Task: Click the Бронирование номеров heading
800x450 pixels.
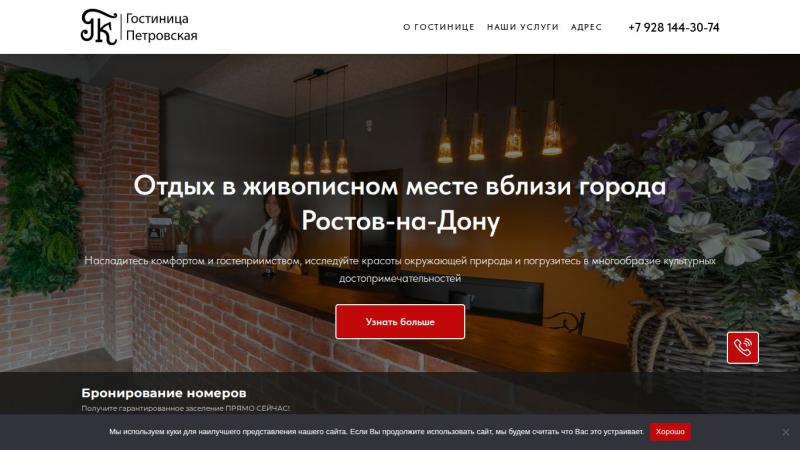Action: click(x=164, y=393)
